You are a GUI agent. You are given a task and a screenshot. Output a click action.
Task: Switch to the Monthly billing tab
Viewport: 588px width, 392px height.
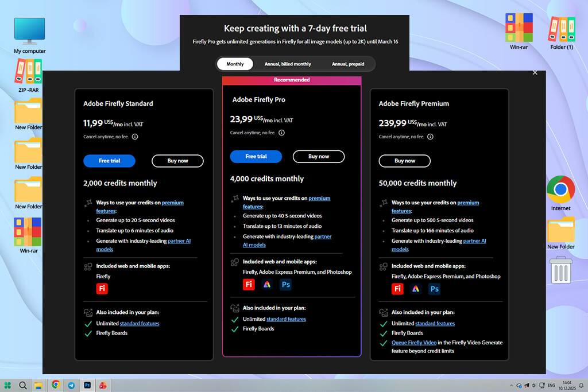[235, 64]
